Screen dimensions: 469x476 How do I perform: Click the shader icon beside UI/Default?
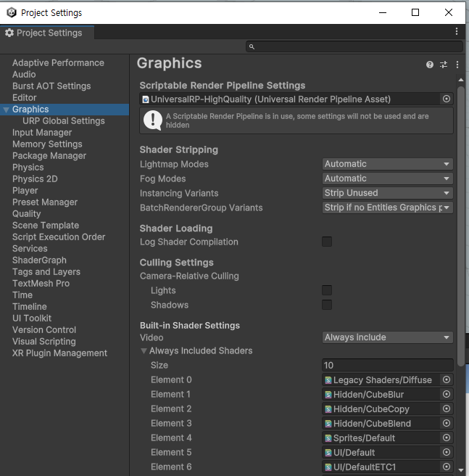tap(328, 453)
